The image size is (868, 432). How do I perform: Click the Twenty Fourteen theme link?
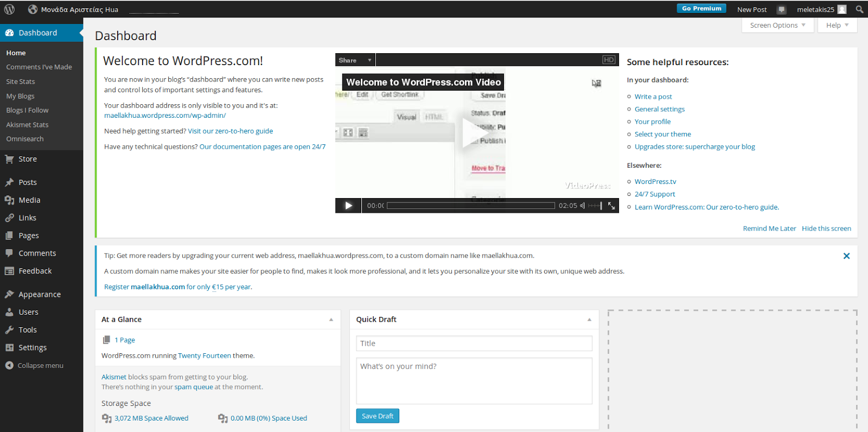tap(205, 355)
